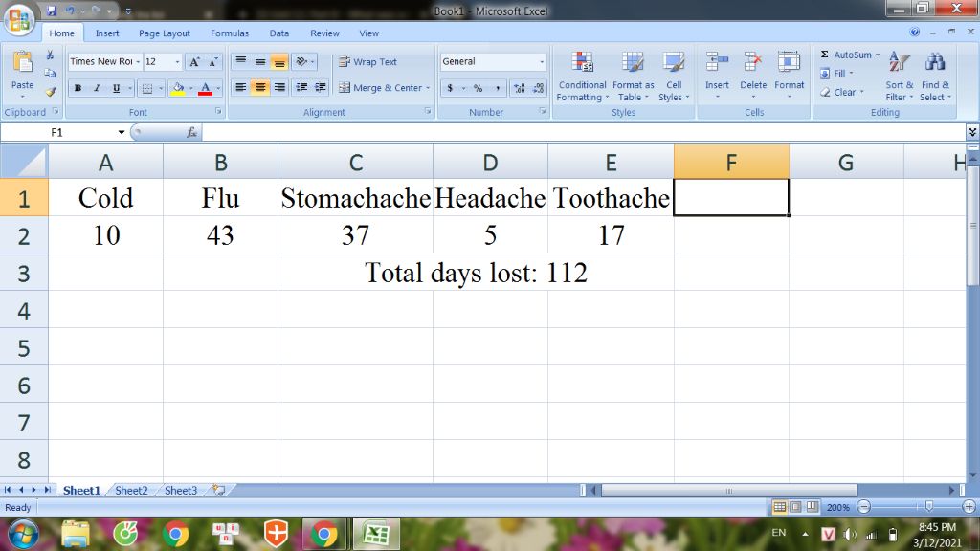
Task: Click the AutoSum button
Action: (x=846, y=55)
